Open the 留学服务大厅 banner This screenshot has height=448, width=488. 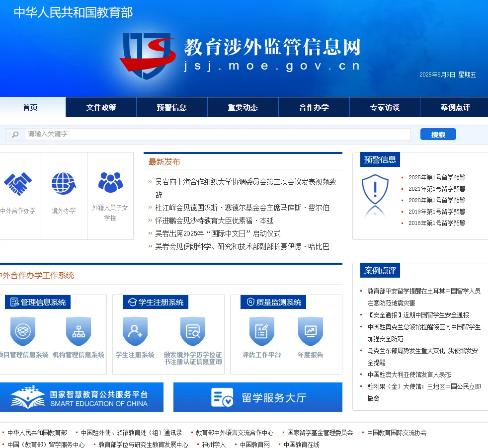pos(258,397)
